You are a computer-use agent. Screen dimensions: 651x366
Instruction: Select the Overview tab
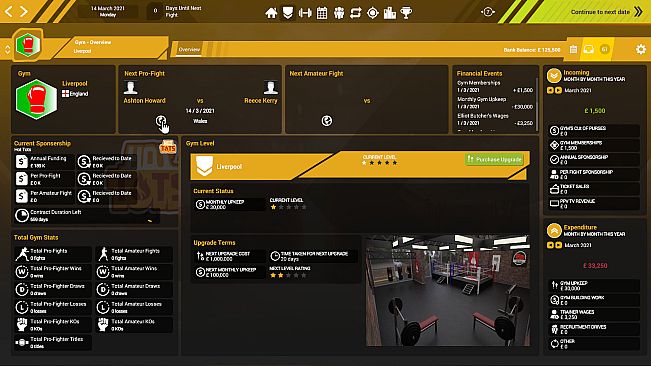pos(189,49)
